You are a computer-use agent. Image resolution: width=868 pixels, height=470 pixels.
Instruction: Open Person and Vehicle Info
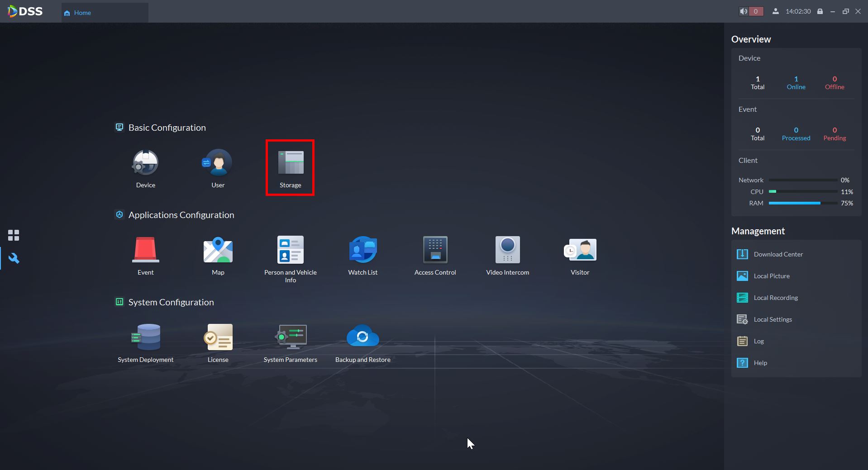[290, 250]
